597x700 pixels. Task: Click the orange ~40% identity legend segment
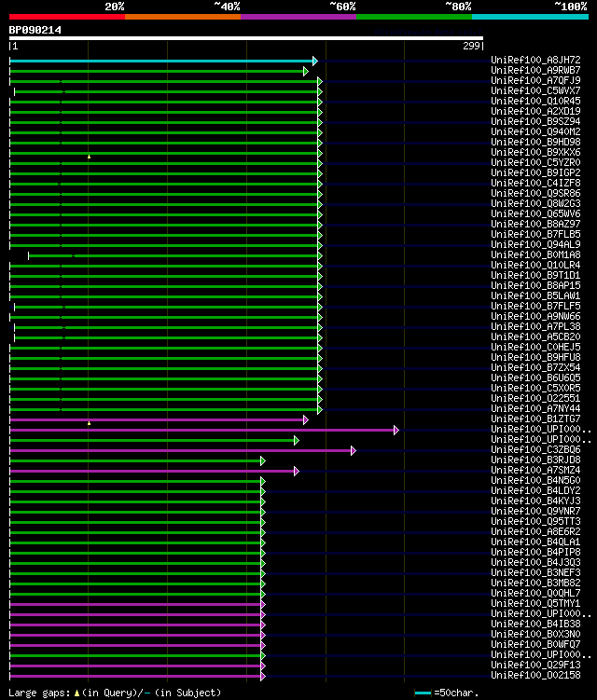[x=183, y=17]
